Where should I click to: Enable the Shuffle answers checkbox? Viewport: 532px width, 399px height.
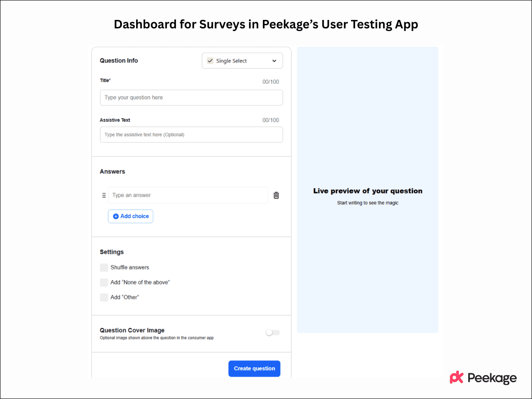(104, 267)
